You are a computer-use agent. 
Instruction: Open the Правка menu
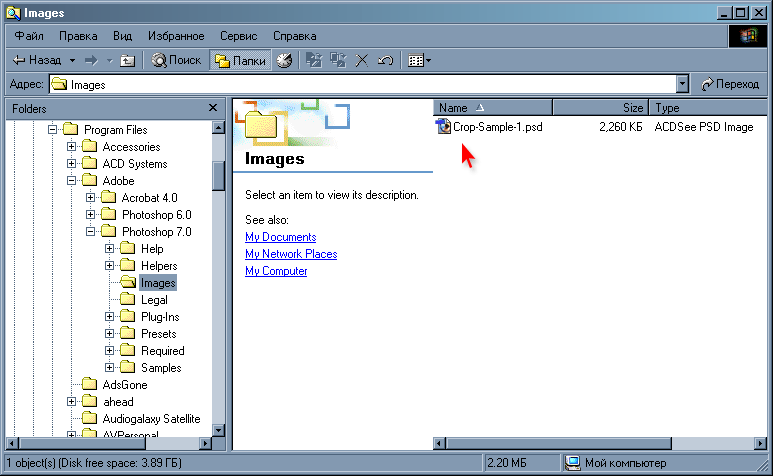(78, 36)
